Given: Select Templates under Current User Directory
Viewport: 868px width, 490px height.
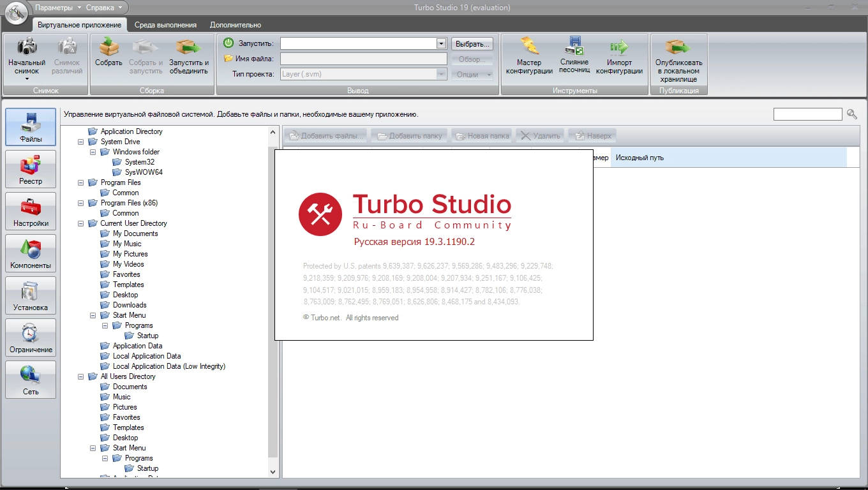Looking at the screenshot, I should (x=128, y=285).
